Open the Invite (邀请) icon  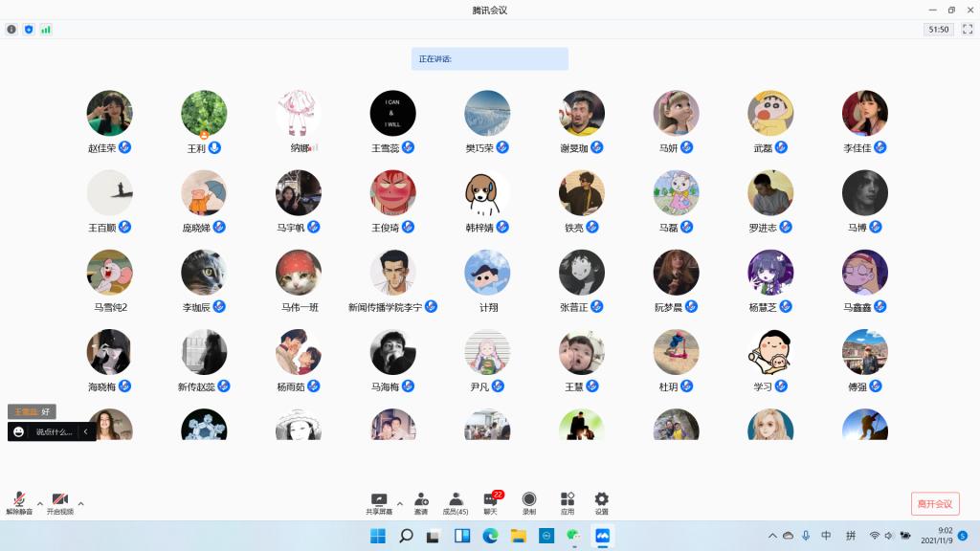tap(421, 501)
